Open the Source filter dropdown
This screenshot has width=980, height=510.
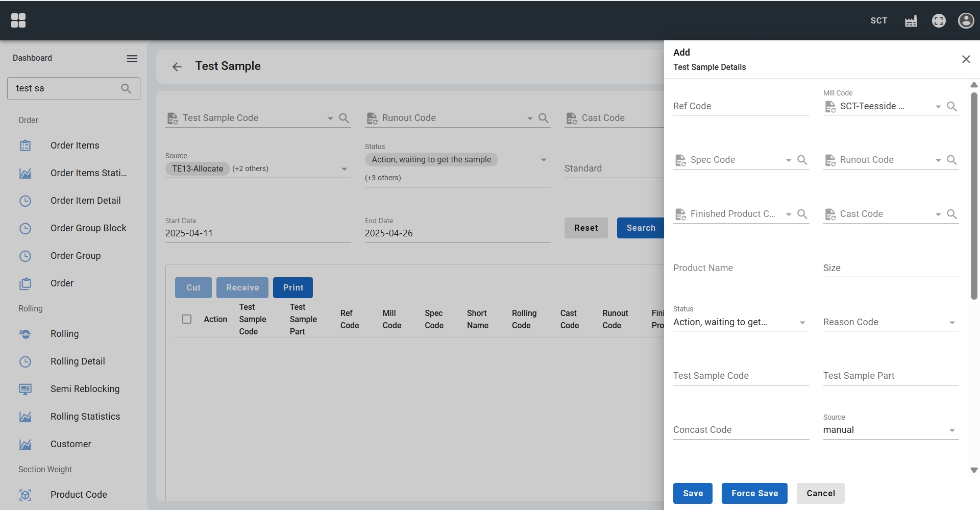coord(344,169)
